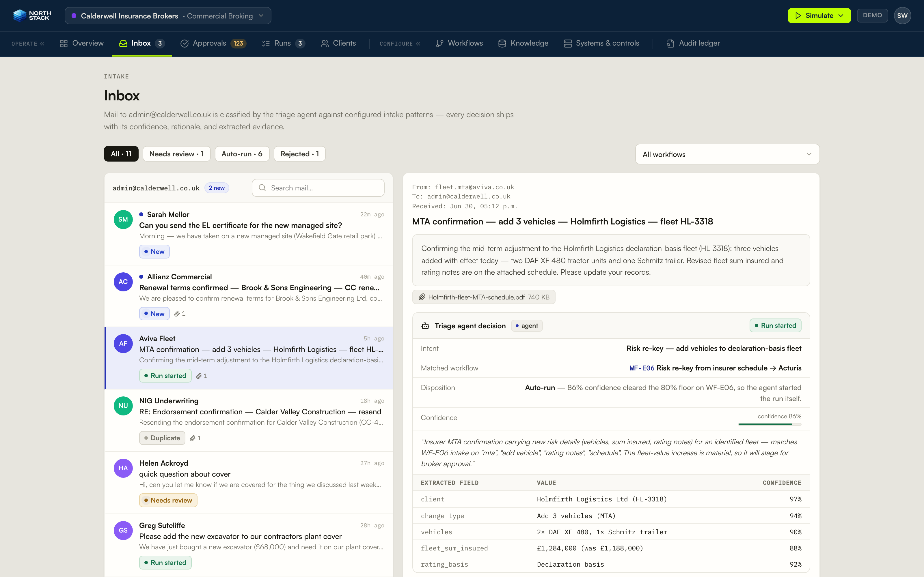
Task: Show Rejected mail filter
Action: (299, 154)
